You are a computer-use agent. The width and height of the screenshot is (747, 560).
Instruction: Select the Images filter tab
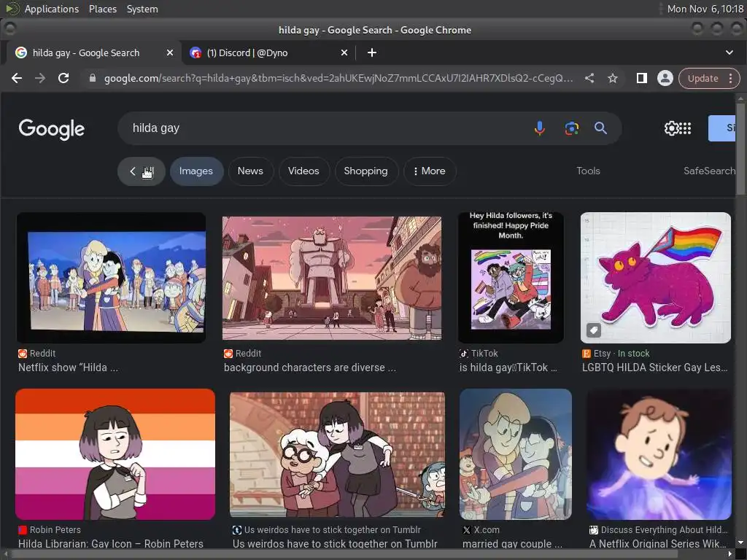coord(196,171)
